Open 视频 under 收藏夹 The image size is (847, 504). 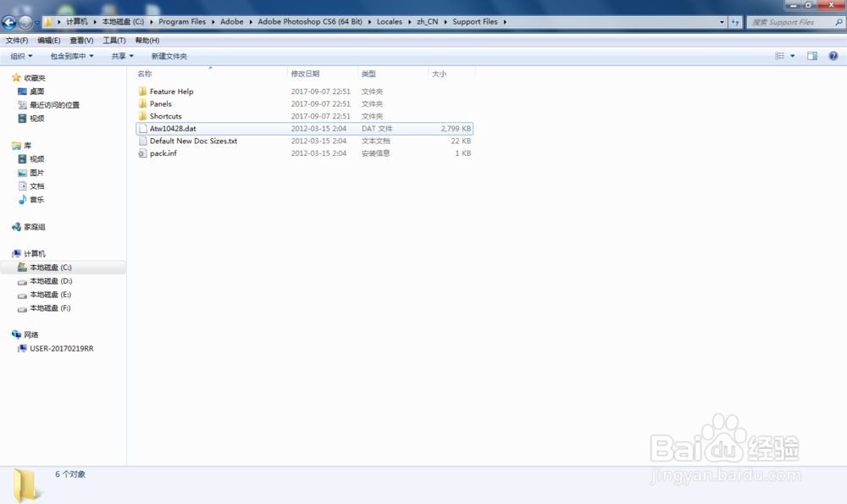click(36, 119)
